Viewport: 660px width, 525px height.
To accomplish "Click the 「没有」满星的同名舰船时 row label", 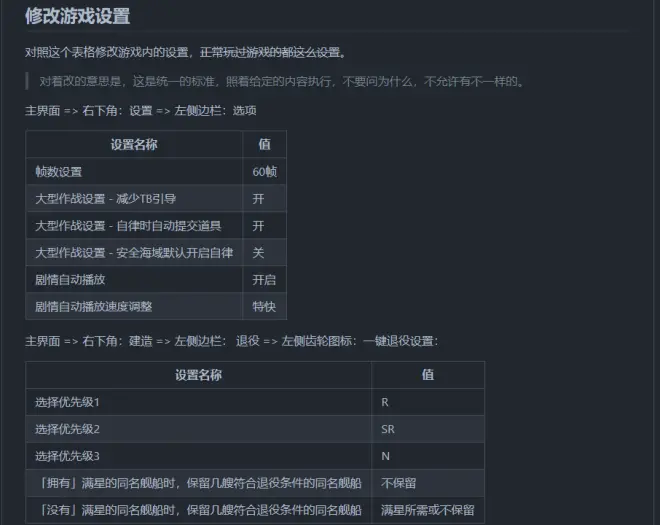I will point(198,510).
